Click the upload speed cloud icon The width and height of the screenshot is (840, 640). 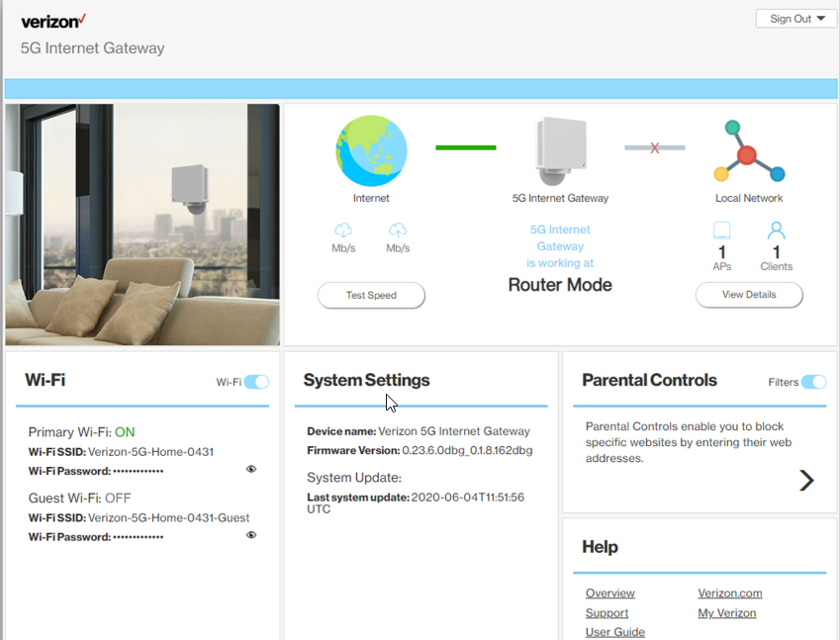398,230
